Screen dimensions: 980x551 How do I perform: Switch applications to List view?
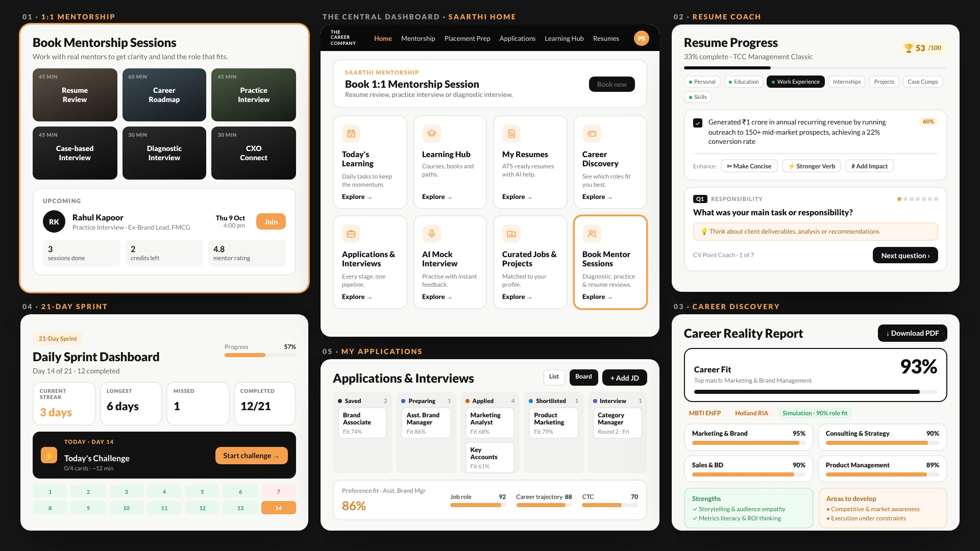[x=554, y=377]
